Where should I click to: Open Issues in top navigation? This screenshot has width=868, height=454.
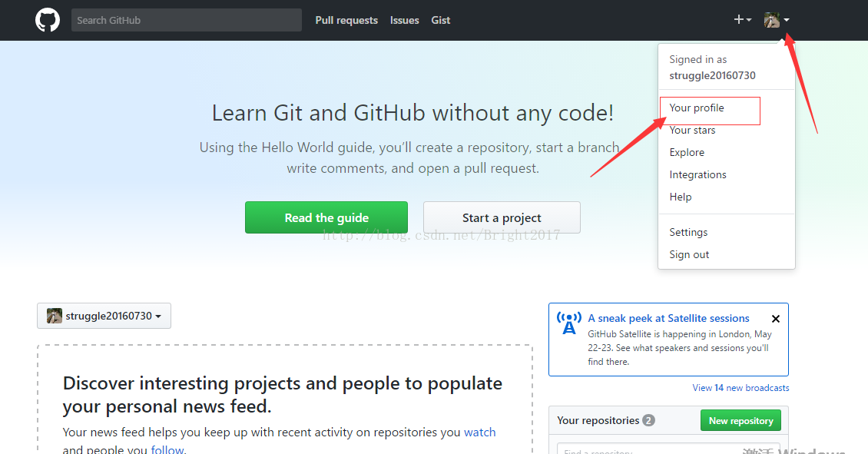click(405, 21)
